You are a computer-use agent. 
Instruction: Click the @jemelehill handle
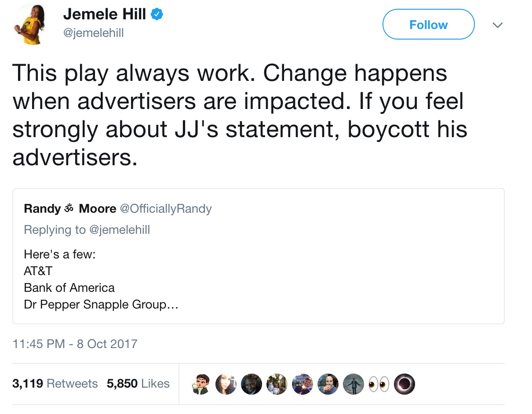pyautogui.click(x=93, y=33)
